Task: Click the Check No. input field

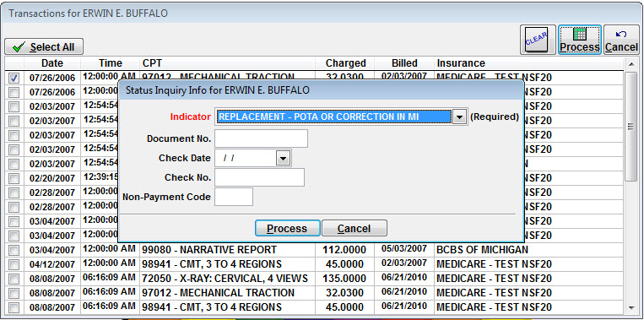Action: 260,177
